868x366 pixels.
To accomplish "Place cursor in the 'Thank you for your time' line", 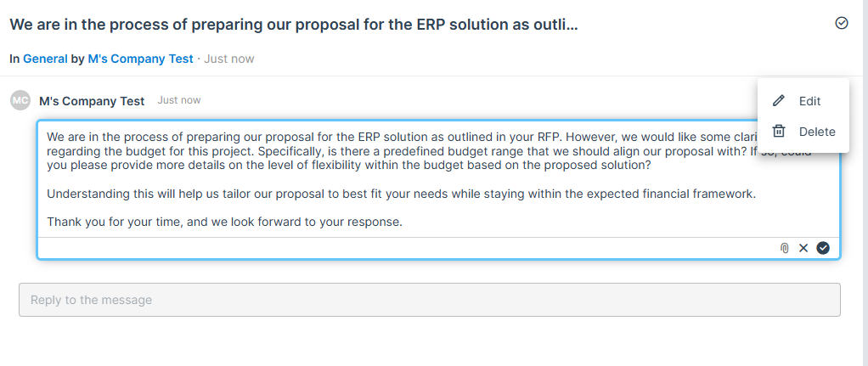I will [224, 222].
